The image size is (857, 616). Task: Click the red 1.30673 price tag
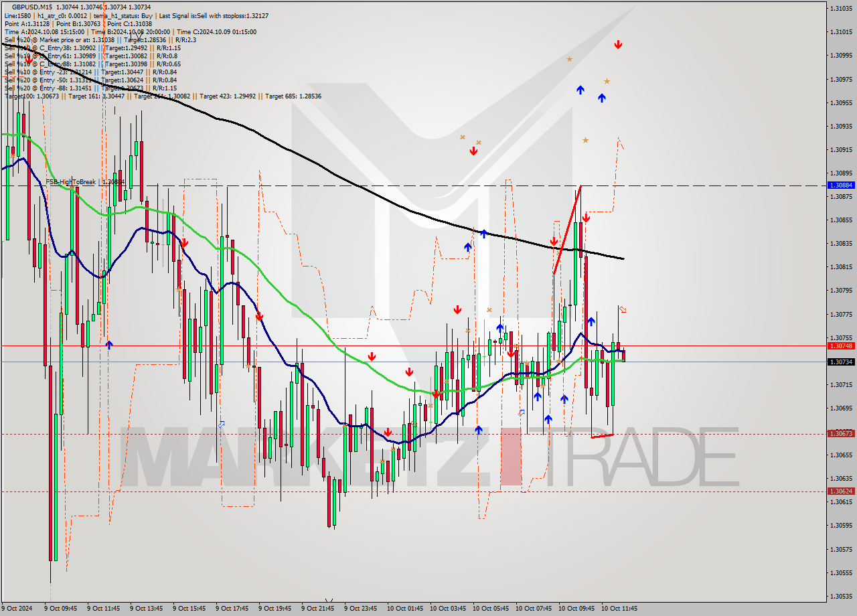pos(841,433)
